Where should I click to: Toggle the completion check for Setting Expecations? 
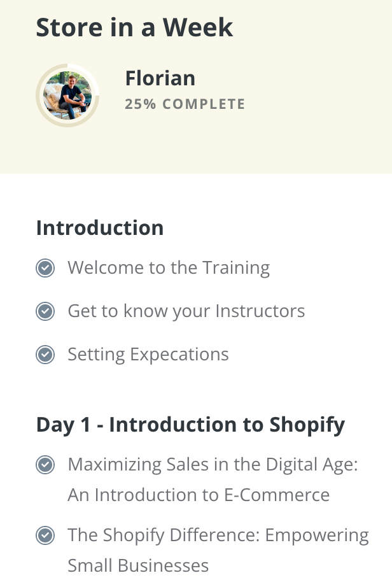[45, 355]
